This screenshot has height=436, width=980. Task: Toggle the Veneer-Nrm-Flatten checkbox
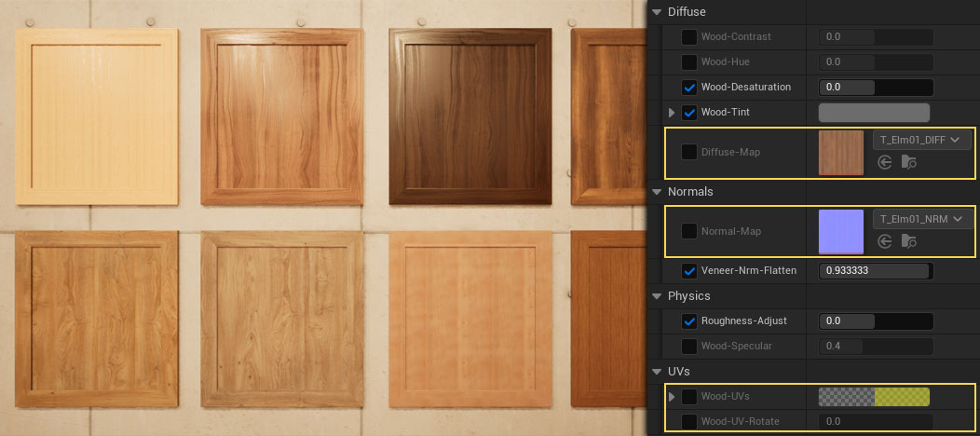point(689,272)
